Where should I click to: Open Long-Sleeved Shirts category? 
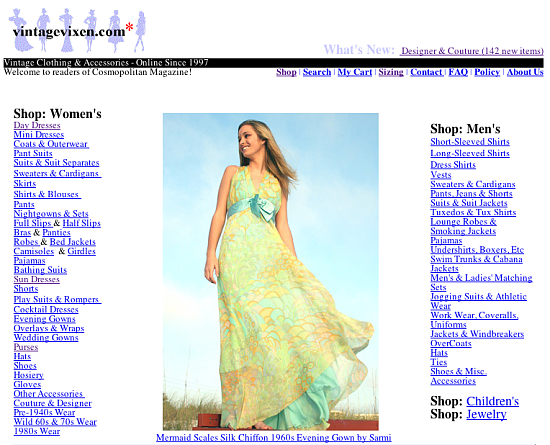[x=470, y=153]
